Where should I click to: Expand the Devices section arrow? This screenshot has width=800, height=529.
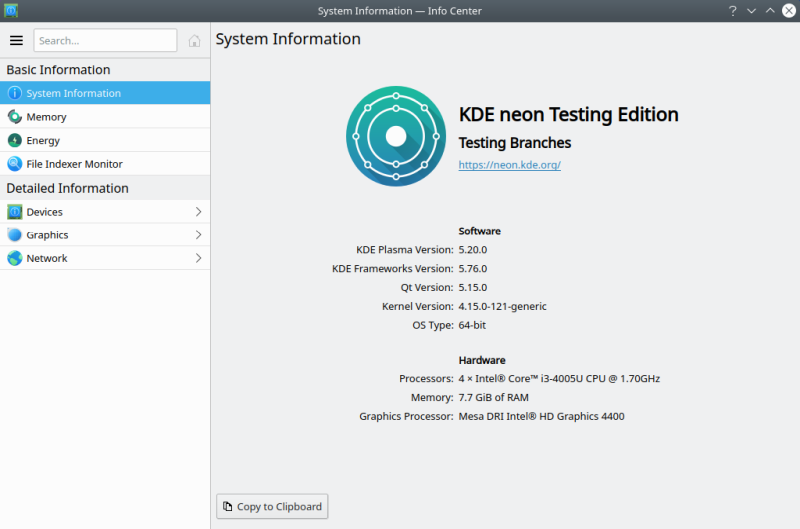(x=198, y=212)
